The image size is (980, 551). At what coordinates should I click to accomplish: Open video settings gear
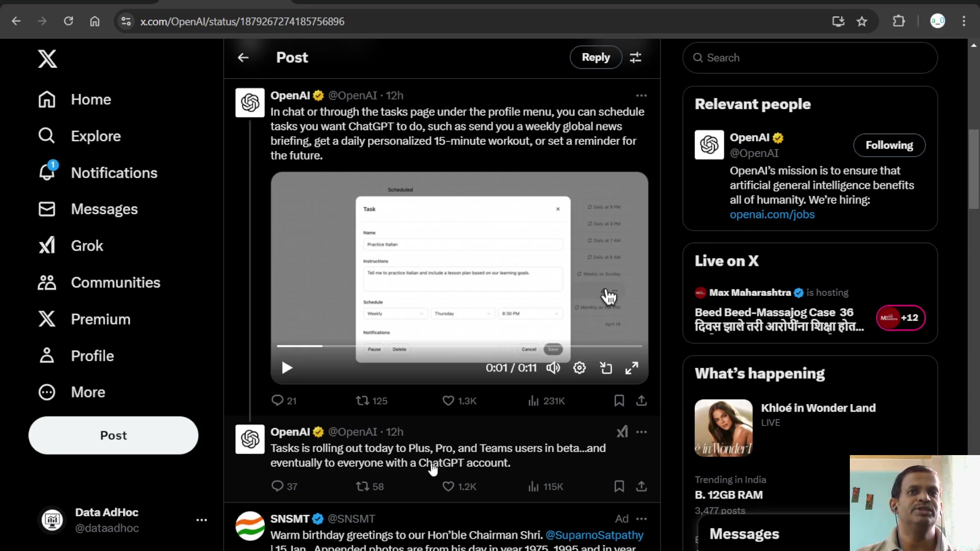pos(579,368)
